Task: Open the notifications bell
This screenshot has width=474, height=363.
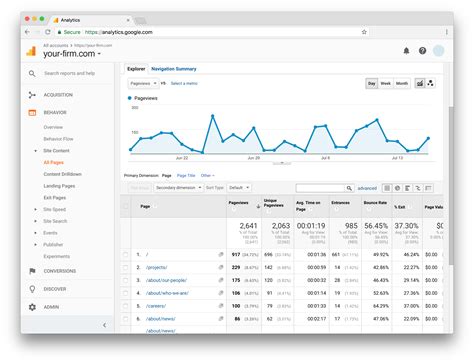Action: (406, 51)
